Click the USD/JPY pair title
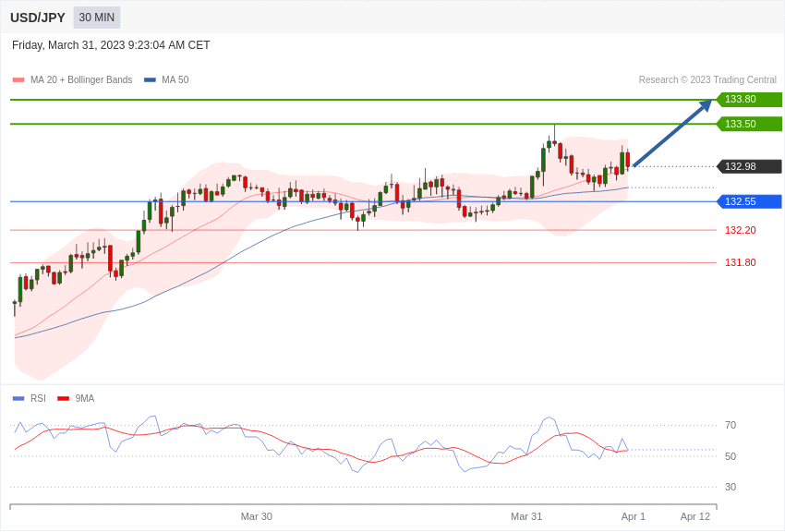Viewport: 785px width, 532px height. tap(38, 18)
